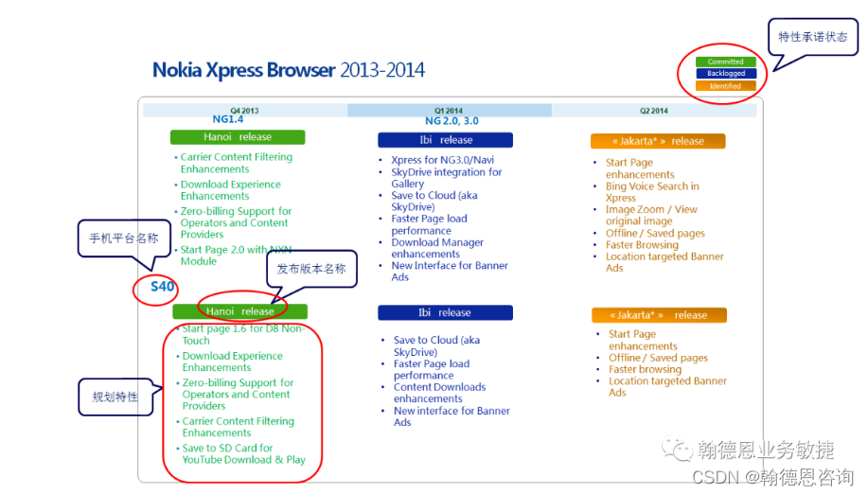Click Image Zoom / View original image

651,216
